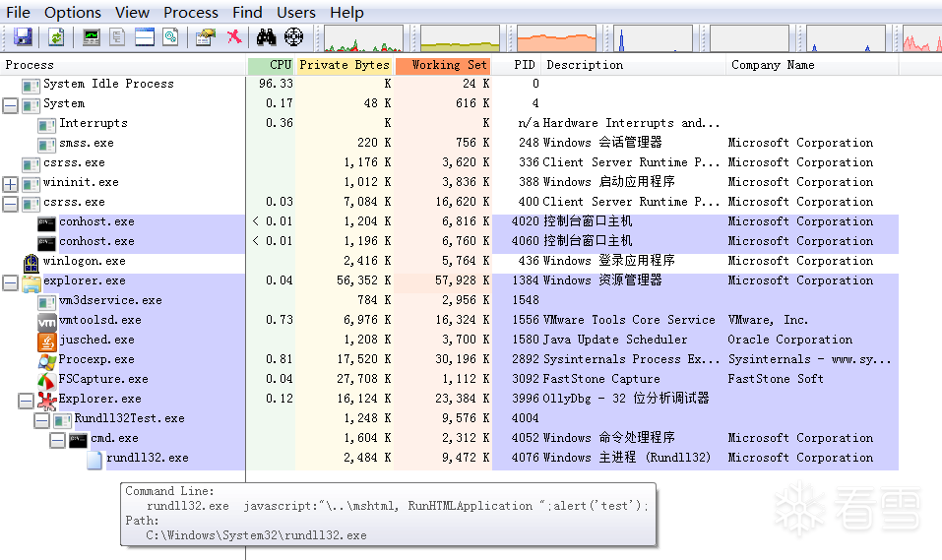Select the System Idle Process row
This screenshot has height=560, width=942.
pyautogui.click(x=450, y=84)
